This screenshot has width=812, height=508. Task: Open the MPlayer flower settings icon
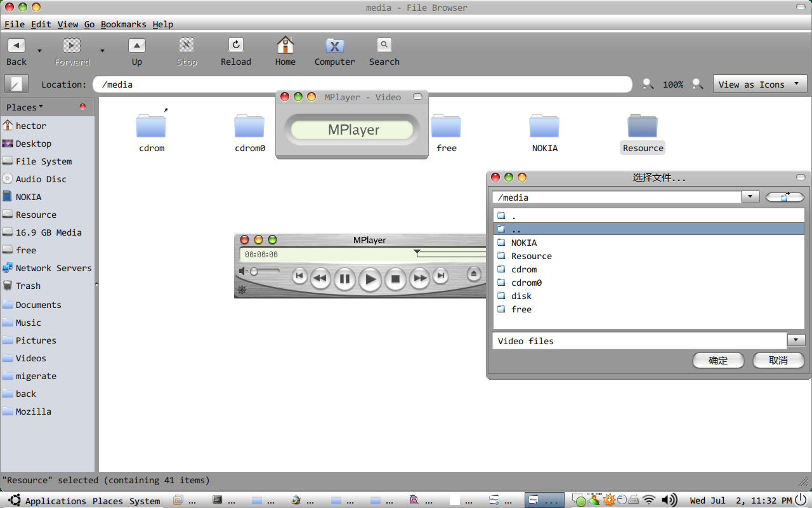pos(242,290)
